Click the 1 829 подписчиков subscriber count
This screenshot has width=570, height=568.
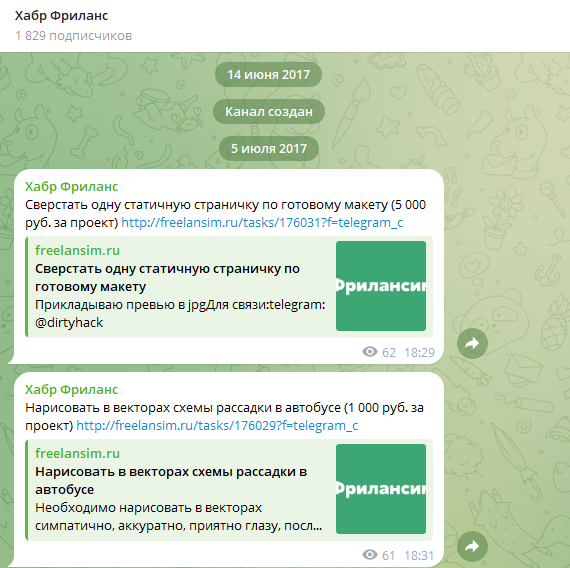pyautogui.click(x=73, y=36)
